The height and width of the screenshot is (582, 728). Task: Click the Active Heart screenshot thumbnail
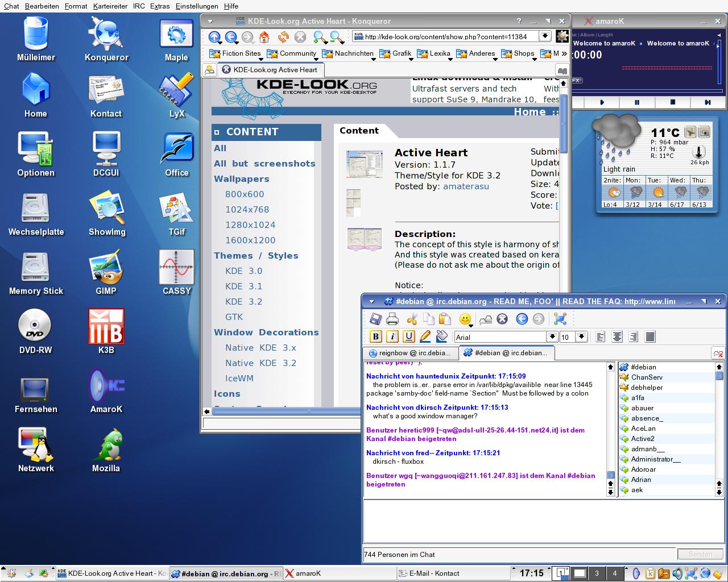[x=364, y=164]
